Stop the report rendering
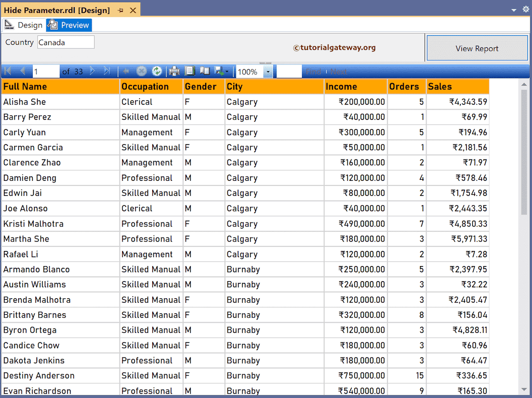 pos(141,71)
